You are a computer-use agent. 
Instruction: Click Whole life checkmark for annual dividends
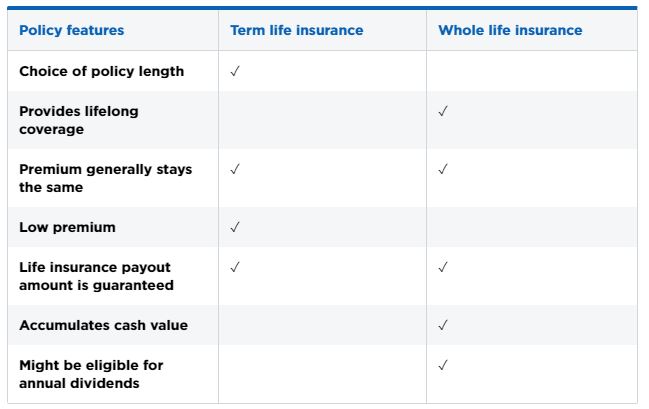pyautogui.click(x=443, y=365)
